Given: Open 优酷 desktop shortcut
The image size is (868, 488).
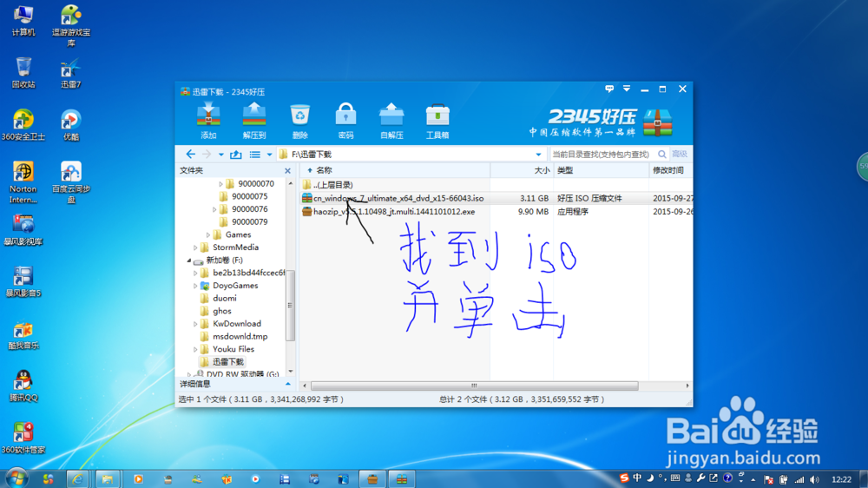Looking at the screenshot, I should pyautogui.click(x=71, y=125).
